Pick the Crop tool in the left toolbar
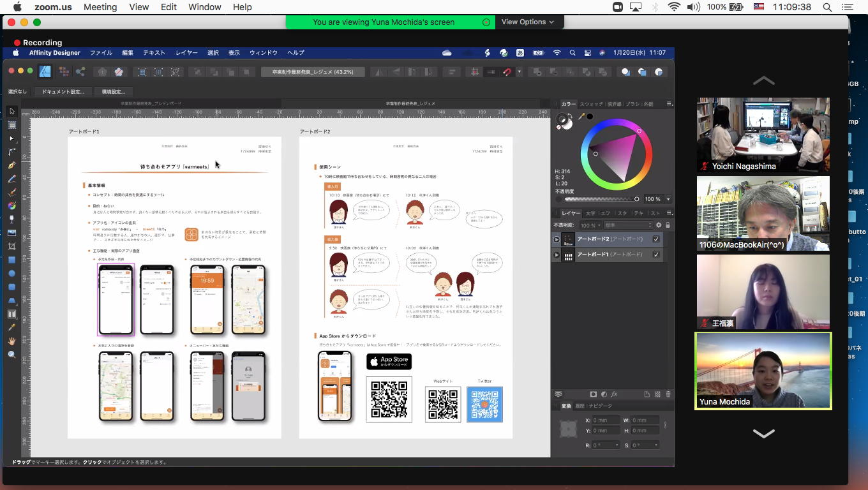The image size is (868, 490). click(11, 246)
